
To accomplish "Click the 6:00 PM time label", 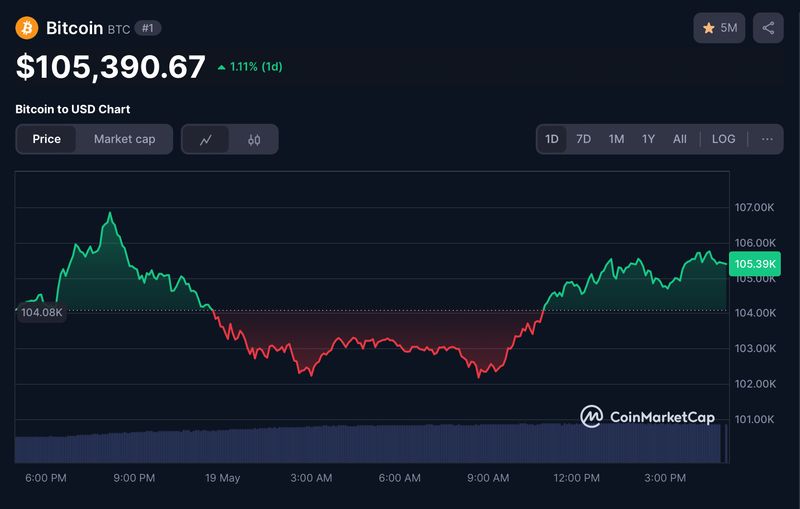I will [x=46, y=478].
